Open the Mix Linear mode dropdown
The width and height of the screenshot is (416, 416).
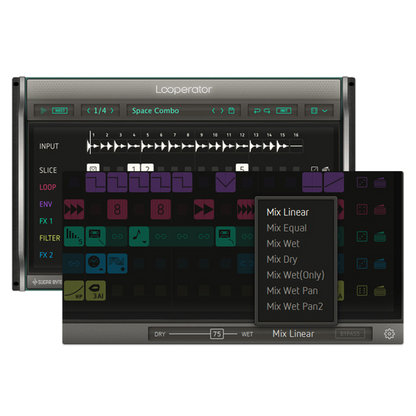pos(293,334)
